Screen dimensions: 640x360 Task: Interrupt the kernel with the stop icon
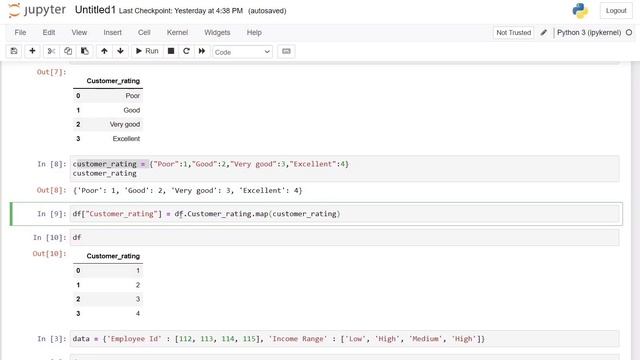171,51
